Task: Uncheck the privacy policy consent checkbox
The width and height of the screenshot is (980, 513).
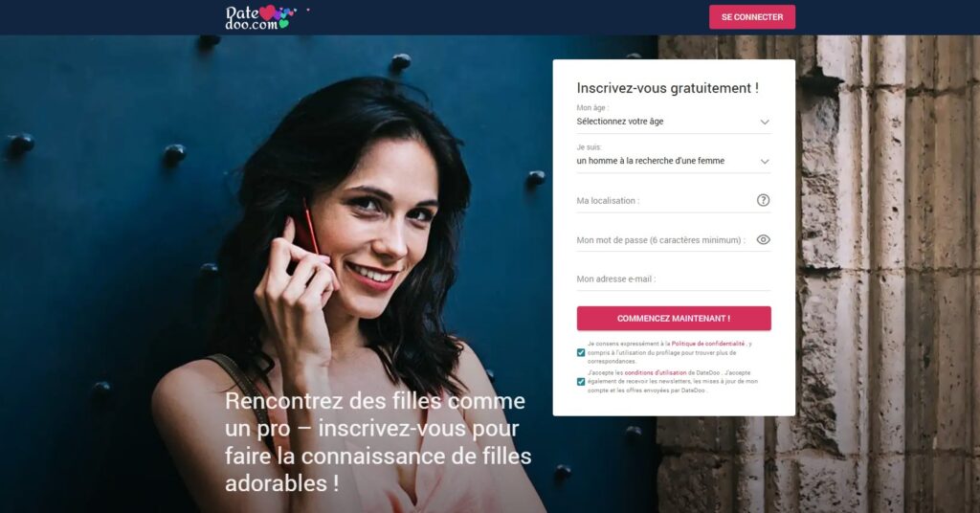Action: [x=581, y=352]
